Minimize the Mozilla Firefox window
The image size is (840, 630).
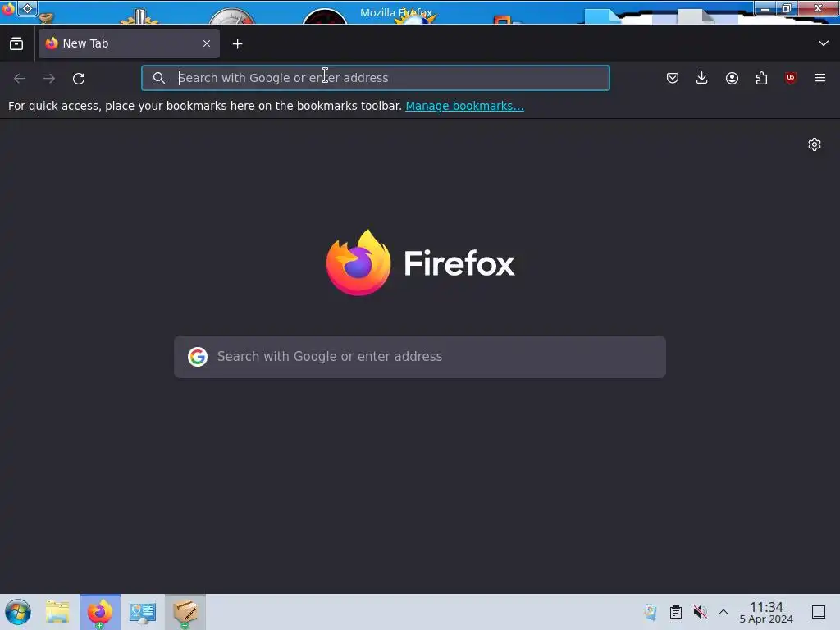point(765,8)
